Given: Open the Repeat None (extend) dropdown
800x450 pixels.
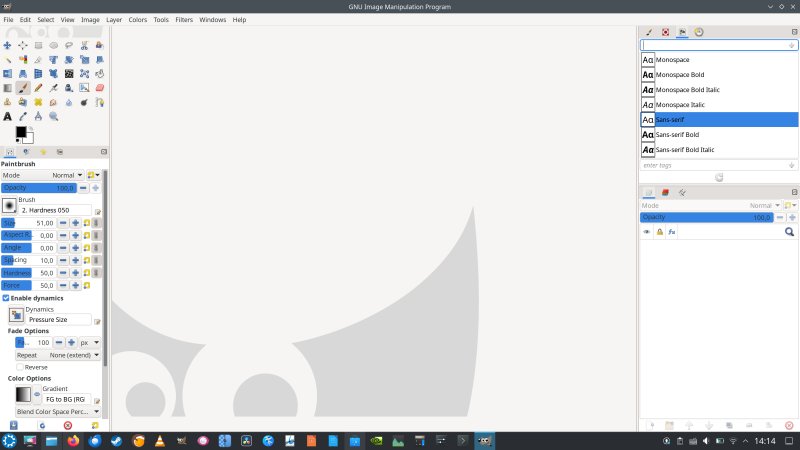Looking at the screenshot, I should click(58, 355).
